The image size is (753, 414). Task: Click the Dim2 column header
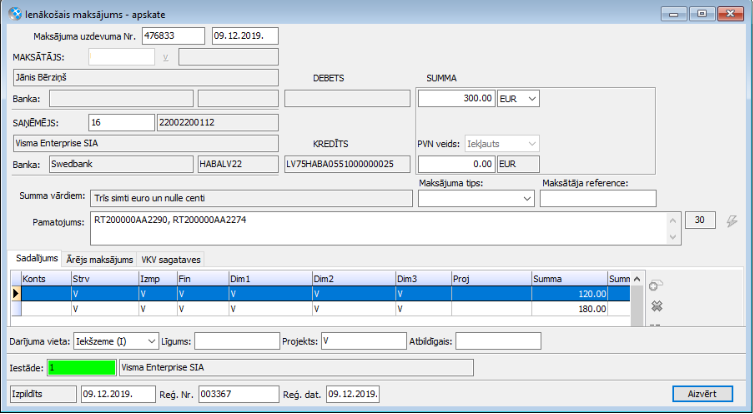(354, 279)
